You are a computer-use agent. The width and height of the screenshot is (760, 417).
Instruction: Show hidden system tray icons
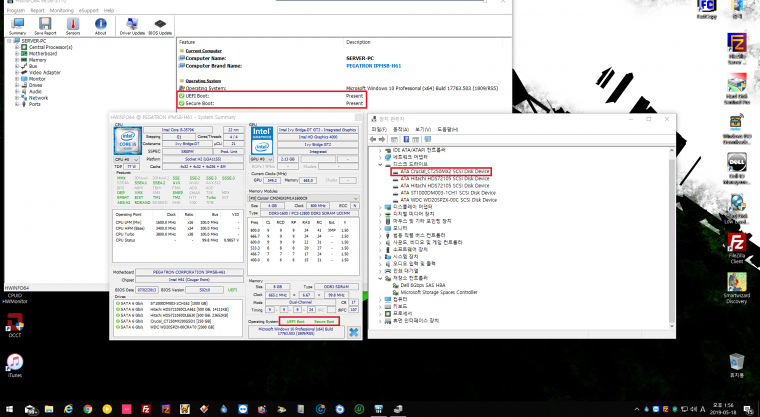637,409
